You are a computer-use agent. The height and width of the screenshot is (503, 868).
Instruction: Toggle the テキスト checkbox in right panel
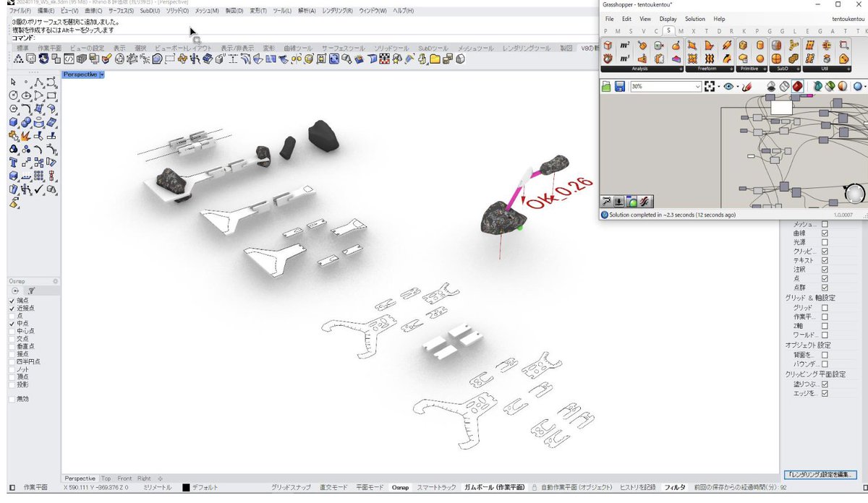[825, 260]
